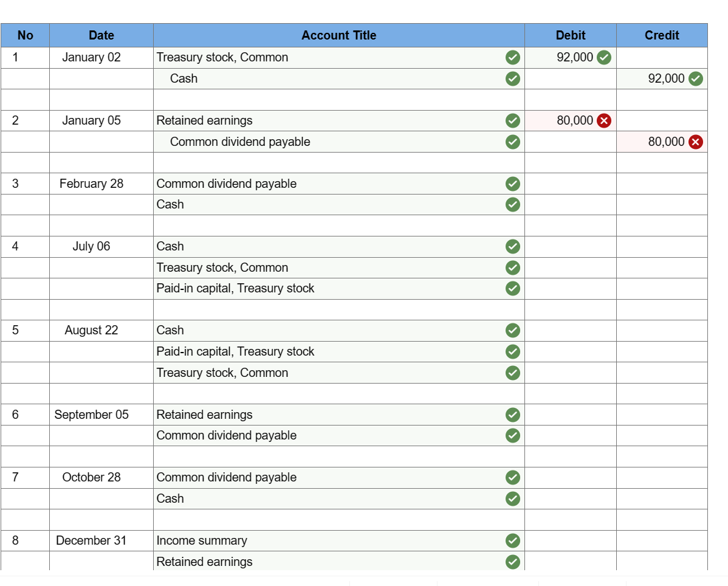Click red X beside 80,000 credit

695,142
